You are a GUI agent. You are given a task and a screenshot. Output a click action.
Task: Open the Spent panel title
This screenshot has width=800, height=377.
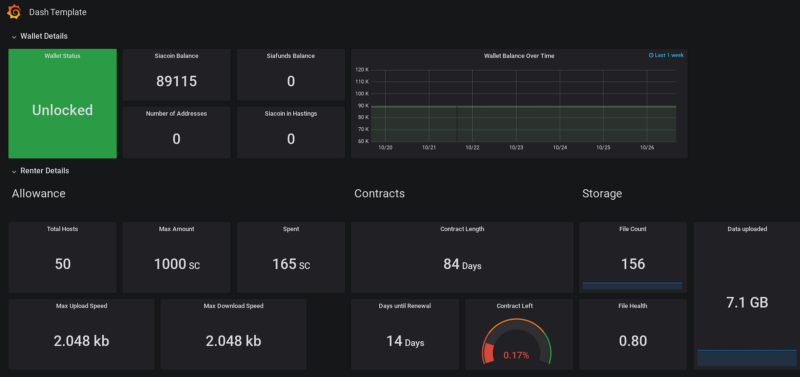tap(291, 229)
